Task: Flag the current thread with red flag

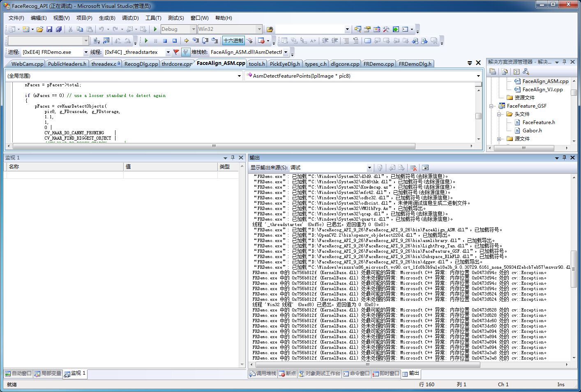Action: [176, 52]
